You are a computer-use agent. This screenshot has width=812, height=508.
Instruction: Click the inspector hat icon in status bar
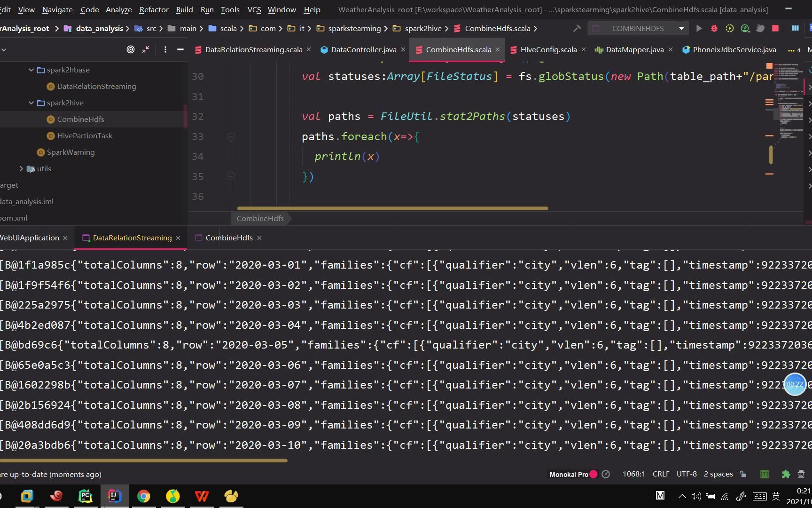point(801,474)
